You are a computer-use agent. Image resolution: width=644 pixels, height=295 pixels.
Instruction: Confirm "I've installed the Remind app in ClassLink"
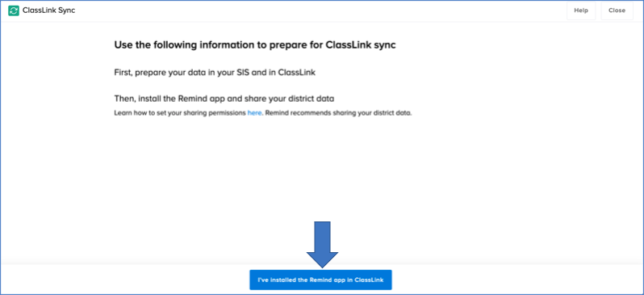click(320, 280)
